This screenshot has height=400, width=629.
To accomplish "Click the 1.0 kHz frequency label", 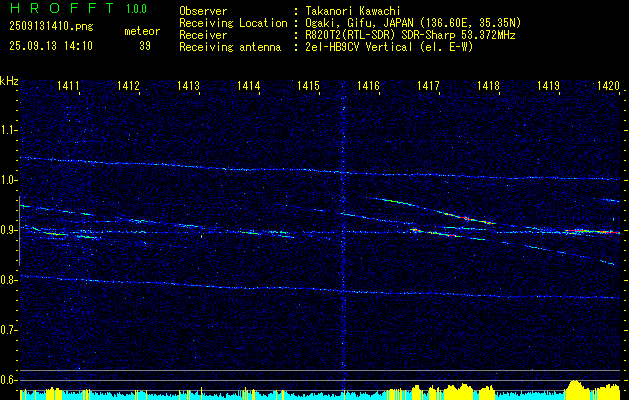I will pyautogui.click(x=8, y=180).
